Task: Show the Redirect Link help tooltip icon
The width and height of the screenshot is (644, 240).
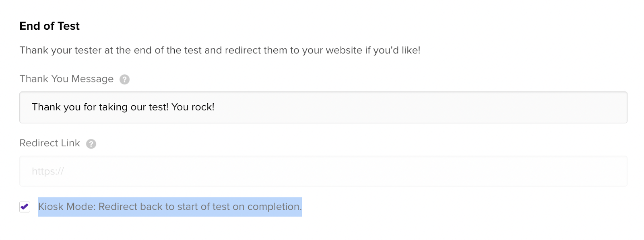Action: (x=91, y=144)
